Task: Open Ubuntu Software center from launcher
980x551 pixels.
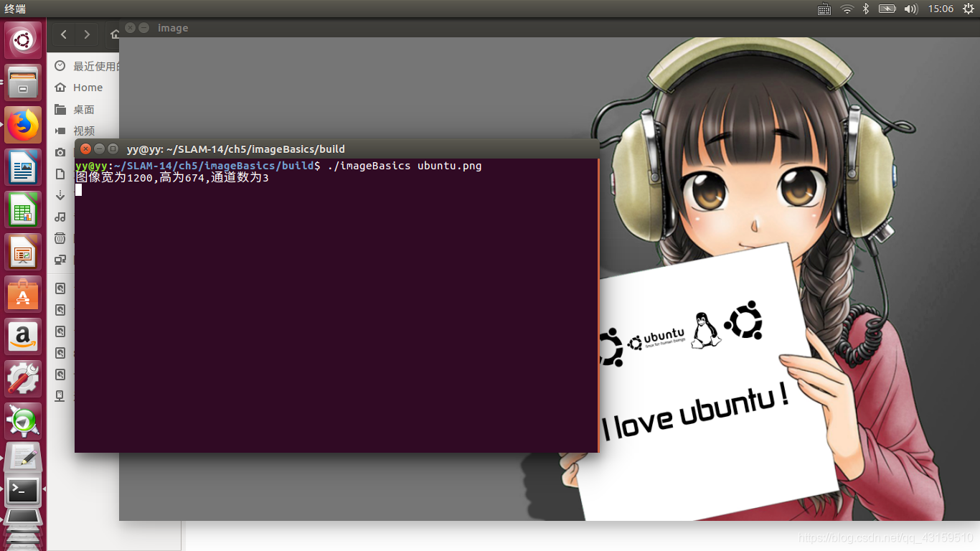Action: pyautogui.click(x=24, y=294)
